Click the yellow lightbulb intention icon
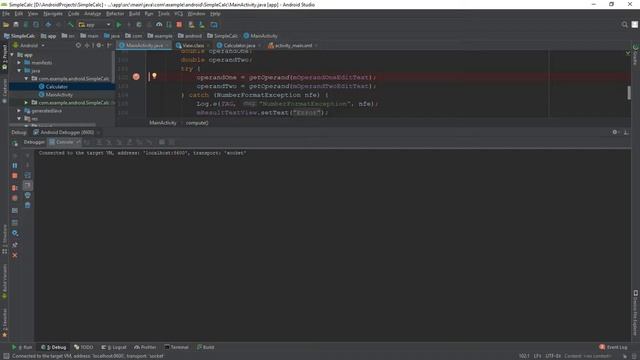 (154, 76)
